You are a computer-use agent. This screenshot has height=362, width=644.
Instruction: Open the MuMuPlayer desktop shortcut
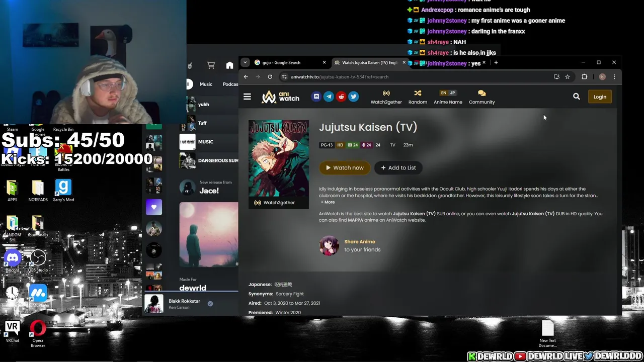pos(38,296)
